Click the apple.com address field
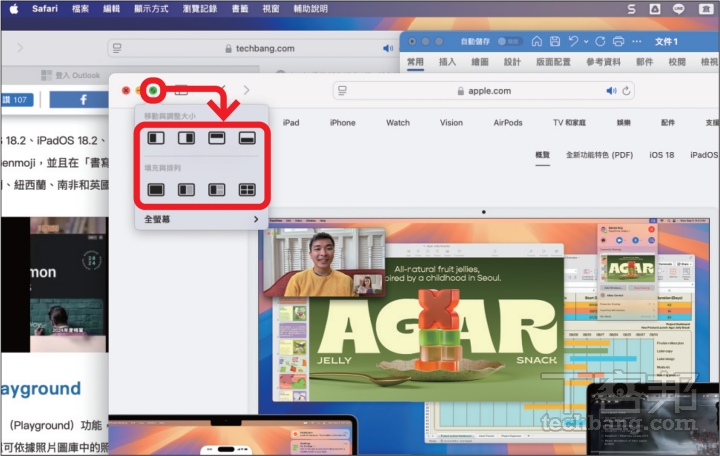 484,91
